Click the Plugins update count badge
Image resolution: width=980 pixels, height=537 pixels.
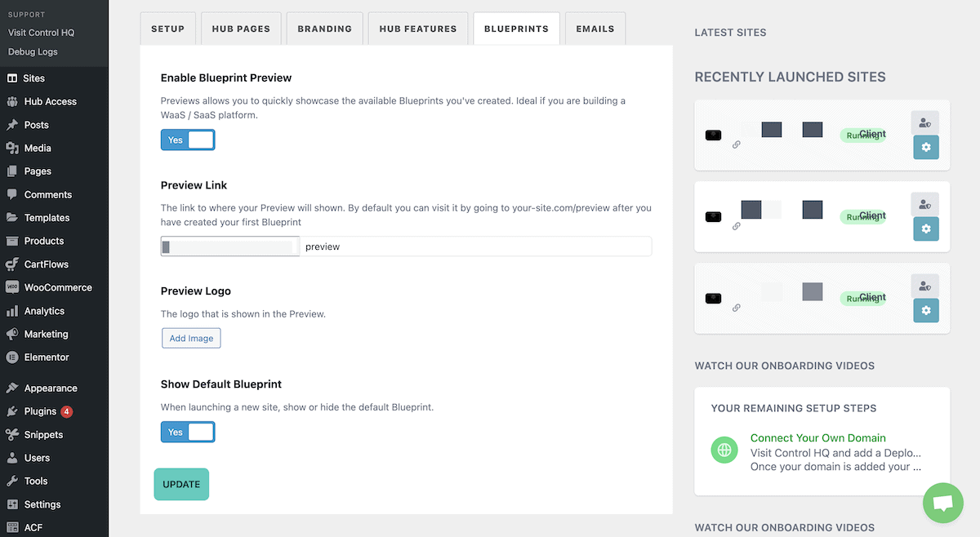click(x=66, y=411)
